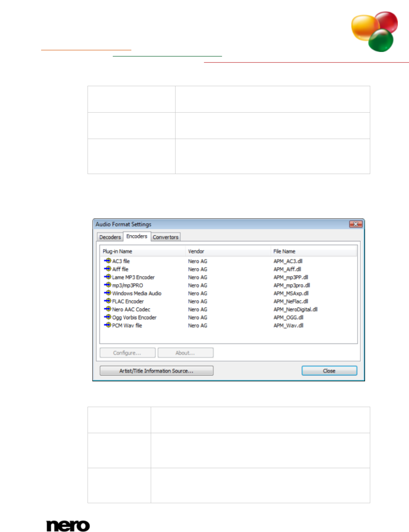Open the Convertors tab
The width and height of the screenshot is (409, 532).
click(x=166, y=237)
